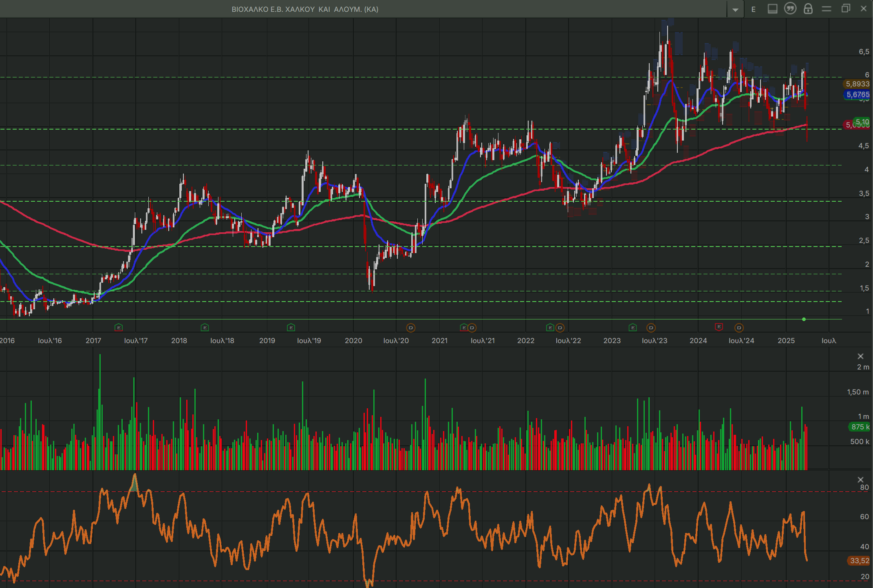Select the 875 k volume value label
Image resolution: width=873 pixels, height=588 pixels.
[x=860, y=427]
